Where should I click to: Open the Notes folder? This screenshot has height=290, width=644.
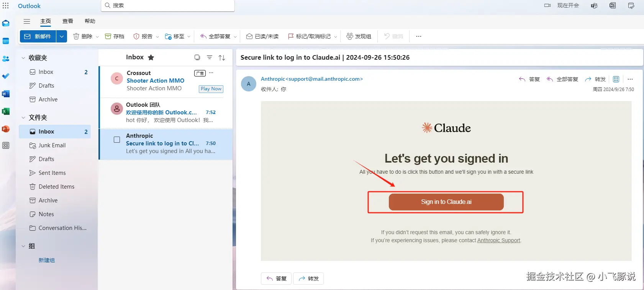55,214
